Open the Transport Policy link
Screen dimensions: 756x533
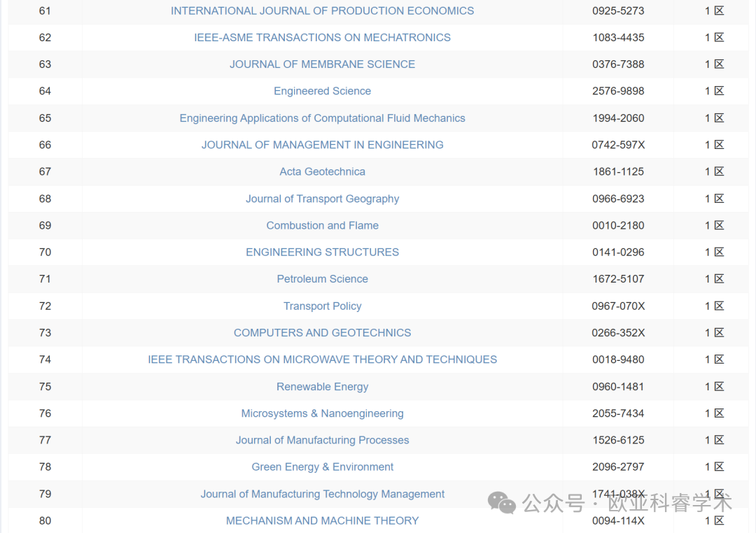(x=322, y=306)
